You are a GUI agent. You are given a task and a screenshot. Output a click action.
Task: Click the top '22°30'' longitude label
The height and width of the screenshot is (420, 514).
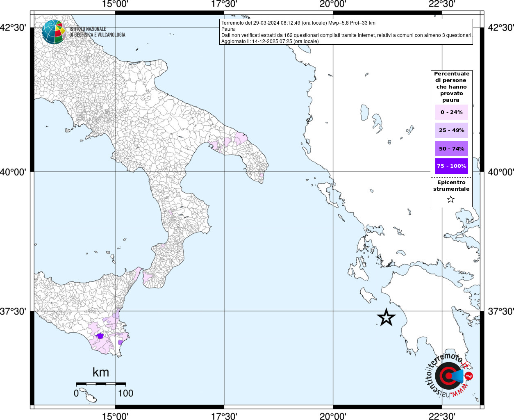pyautogui.click(x=442, y=4)
